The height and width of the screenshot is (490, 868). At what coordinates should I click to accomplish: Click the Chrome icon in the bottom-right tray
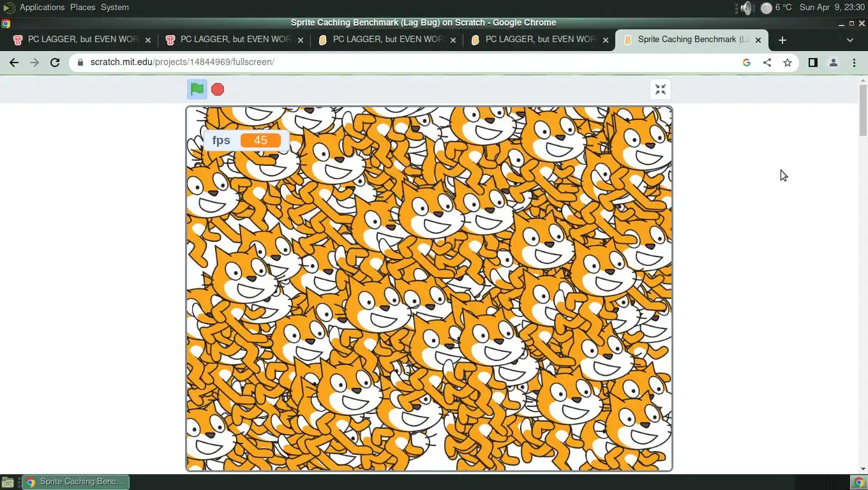click(x=859, y=482)
